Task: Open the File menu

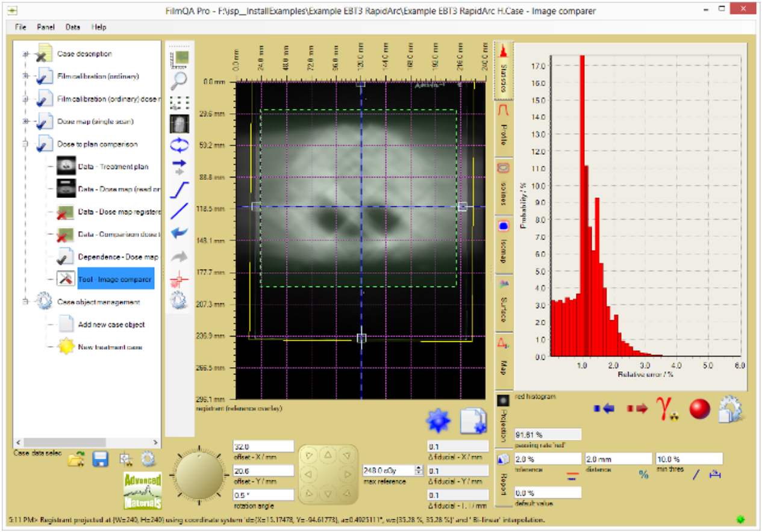Action: 20,27
